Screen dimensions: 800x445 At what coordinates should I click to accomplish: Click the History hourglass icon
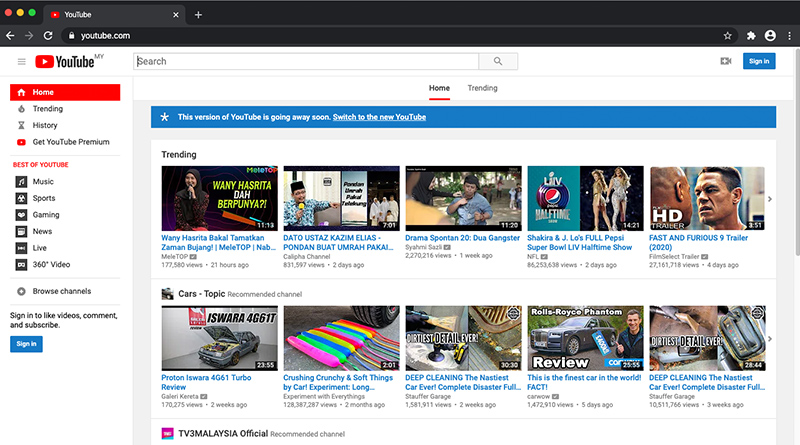coord(21,126)
